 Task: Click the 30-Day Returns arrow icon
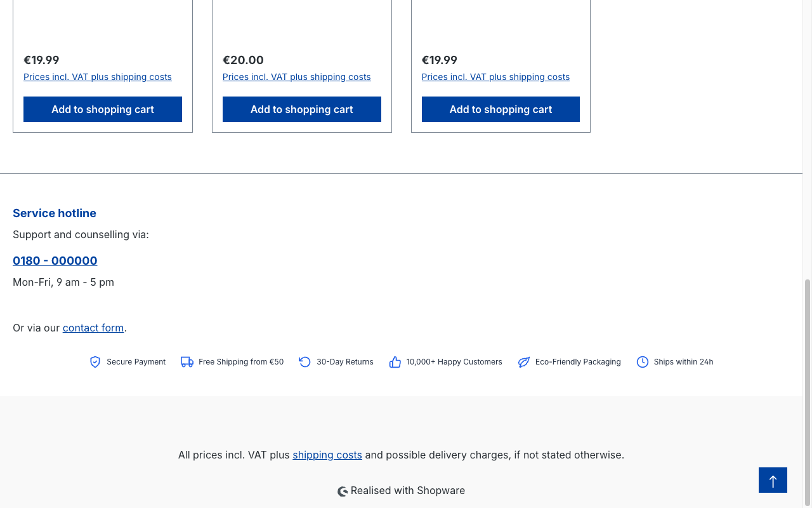305,362
